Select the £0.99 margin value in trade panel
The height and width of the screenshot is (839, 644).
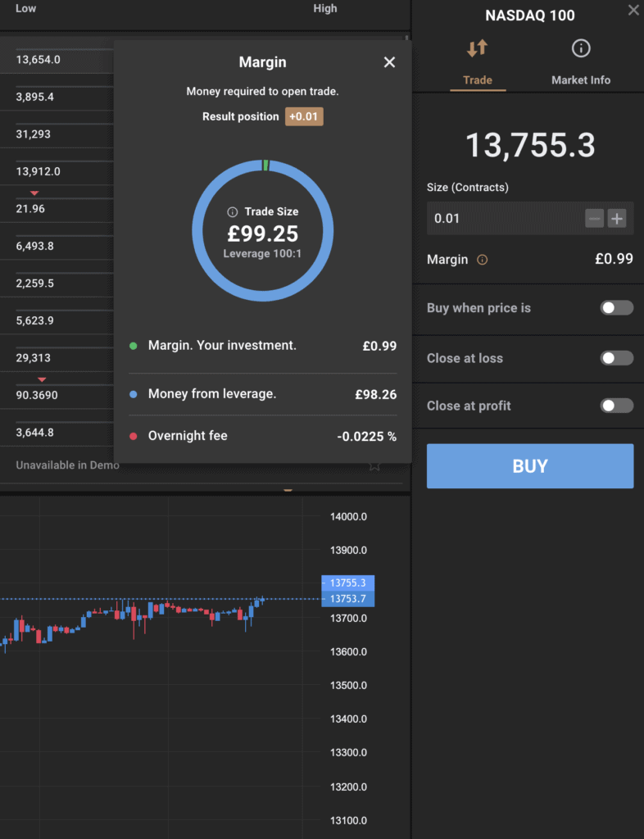[614, 259]
